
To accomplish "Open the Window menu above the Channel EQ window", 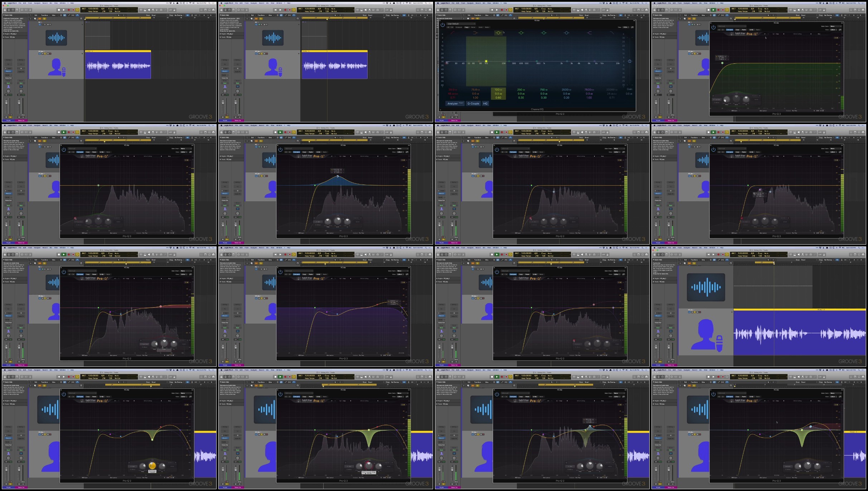I will pos(496,3).
